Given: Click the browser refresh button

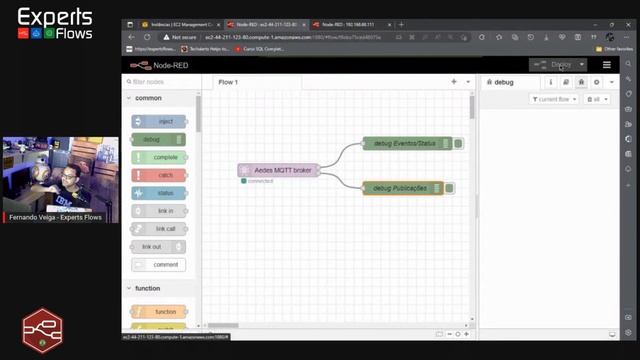Looking at the screenshot, I should click(x=147, y=37).
